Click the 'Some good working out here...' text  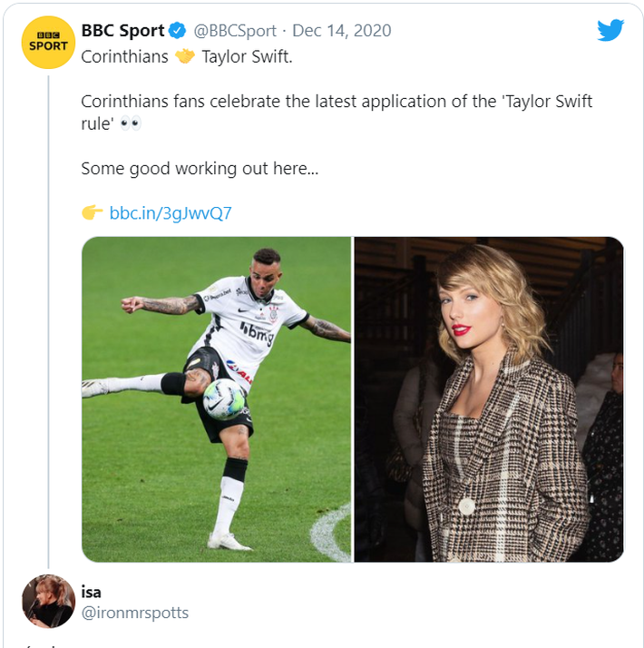(200, 168)
